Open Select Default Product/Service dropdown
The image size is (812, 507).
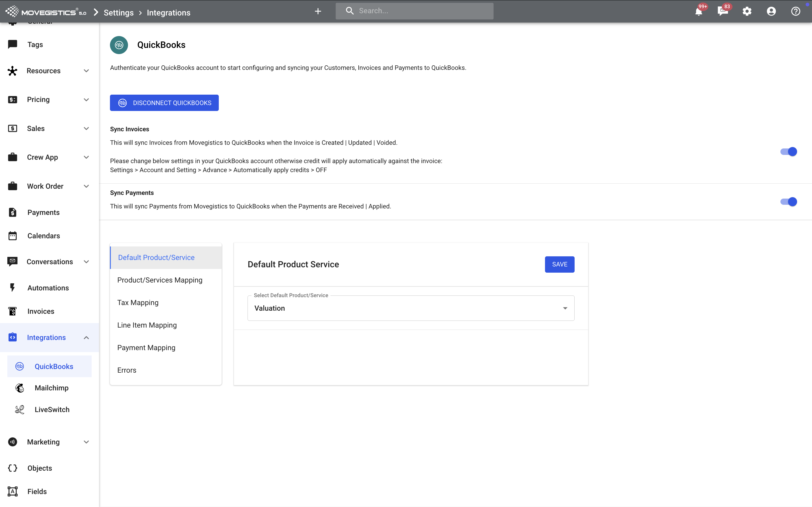[x=411, y=308]
